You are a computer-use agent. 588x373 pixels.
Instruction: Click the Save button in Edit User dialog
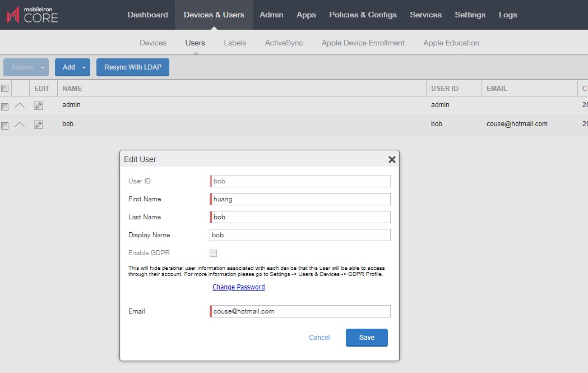point(367,337)
